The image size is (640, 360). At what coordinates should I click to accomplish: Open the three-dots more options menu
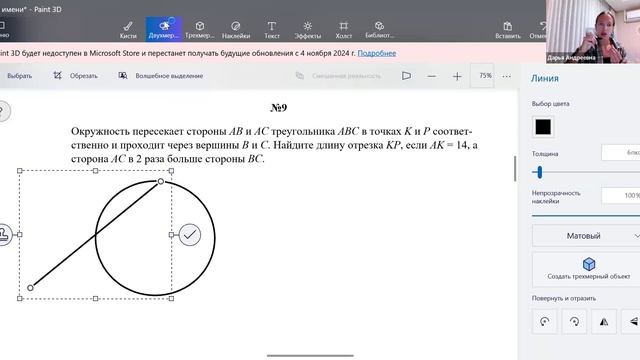(507, 76)
